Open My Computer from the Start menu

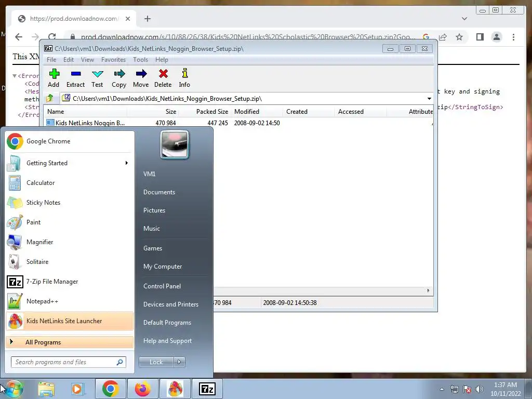point(163,267)
